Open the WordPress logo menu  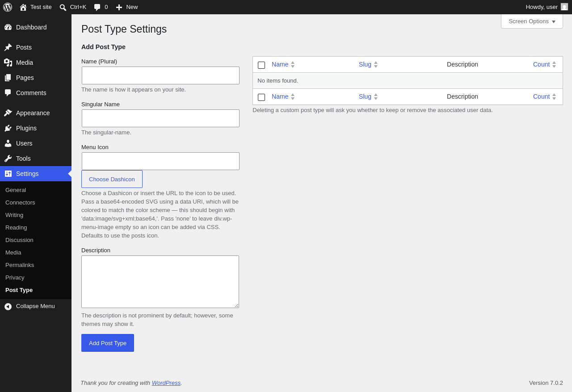point(8,7)
